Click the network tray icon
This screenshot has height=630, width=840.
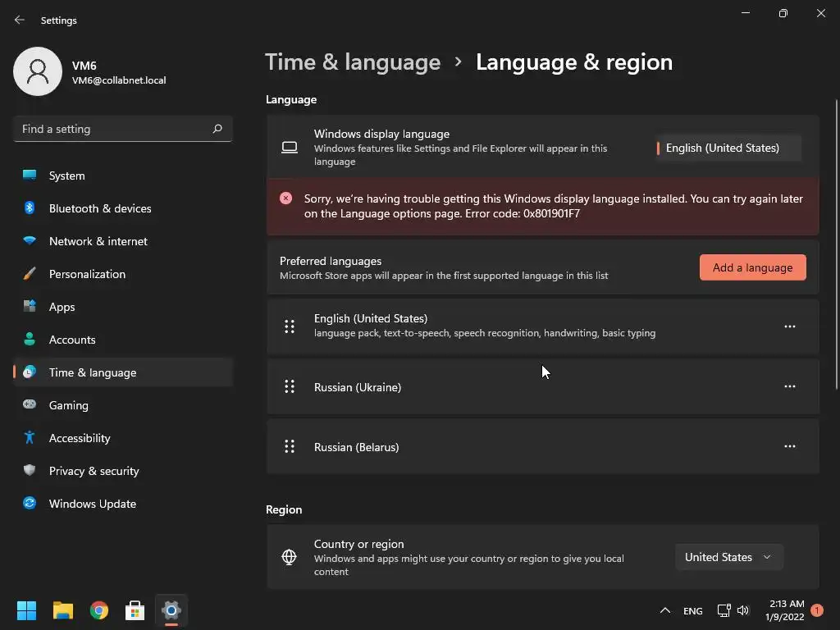(x=724, y=610)
